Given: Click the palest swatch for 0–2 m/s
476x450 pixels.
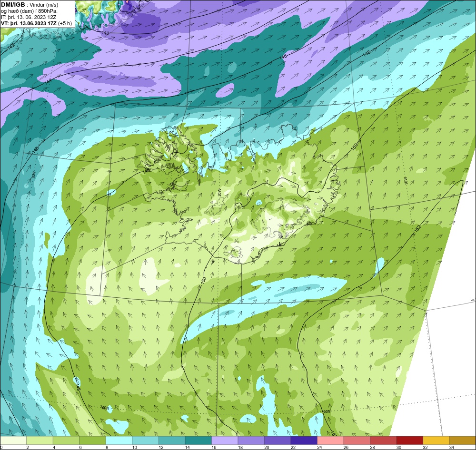Looking at the screenshot, I should point(13,440).
